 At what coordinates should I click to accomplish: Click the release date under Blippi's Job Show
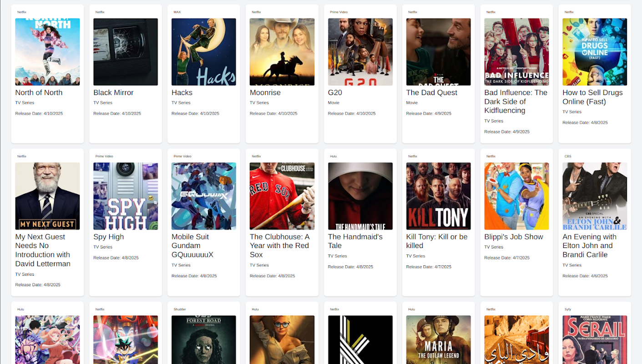[x=507, y=258]
